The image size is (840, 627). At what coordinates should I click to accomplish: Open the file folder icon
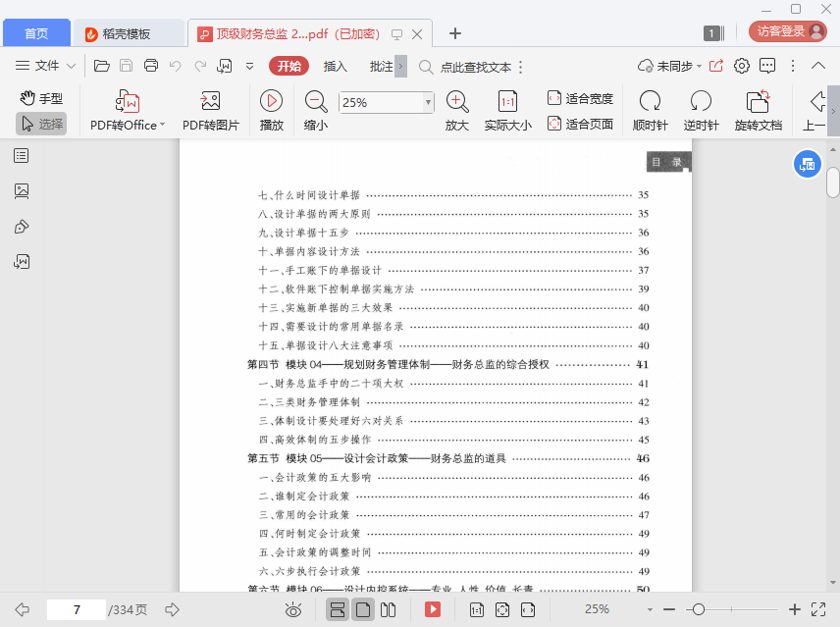click(x=101, y=66)
